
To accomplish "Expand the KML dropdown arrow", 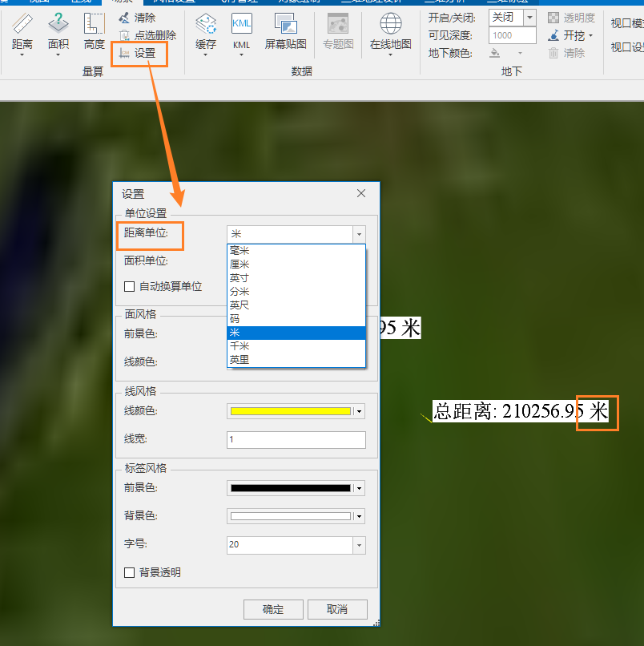I will pos(241,55).
